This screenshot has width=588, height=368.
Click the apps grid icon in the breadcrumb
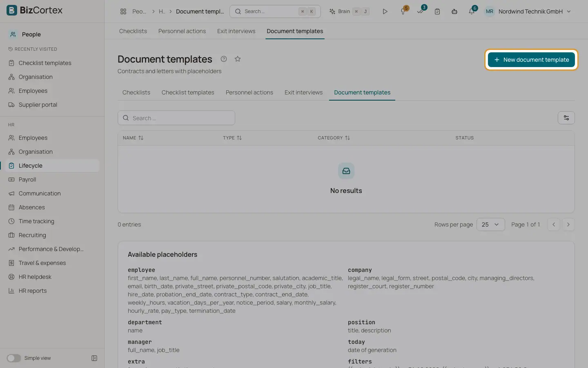click(123, 11)
